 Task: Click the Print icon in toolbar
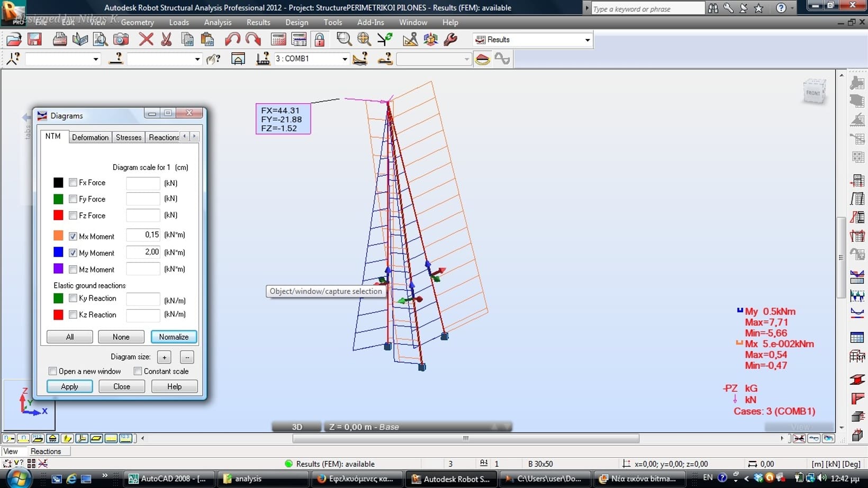click(x=60, y=40)
